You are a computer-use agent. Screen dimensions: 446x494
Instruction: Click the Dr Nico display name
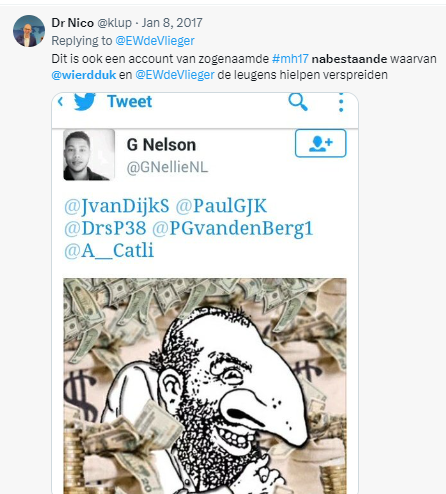pos(72,23)
